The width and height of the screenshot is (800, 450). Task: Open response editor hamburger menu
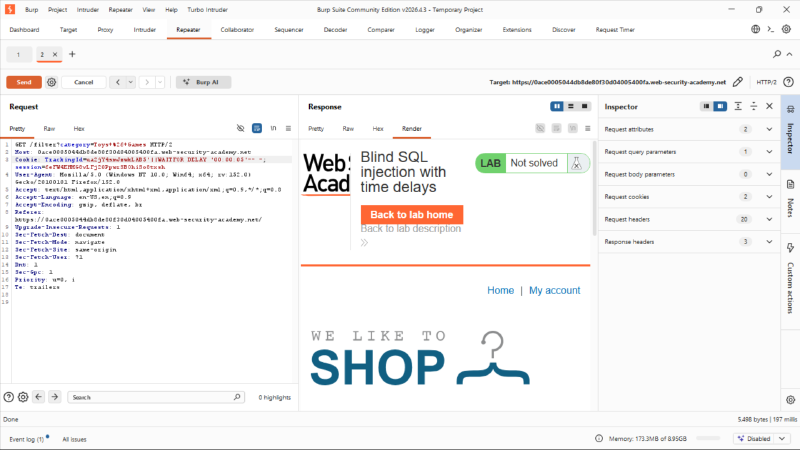[588, 128]
